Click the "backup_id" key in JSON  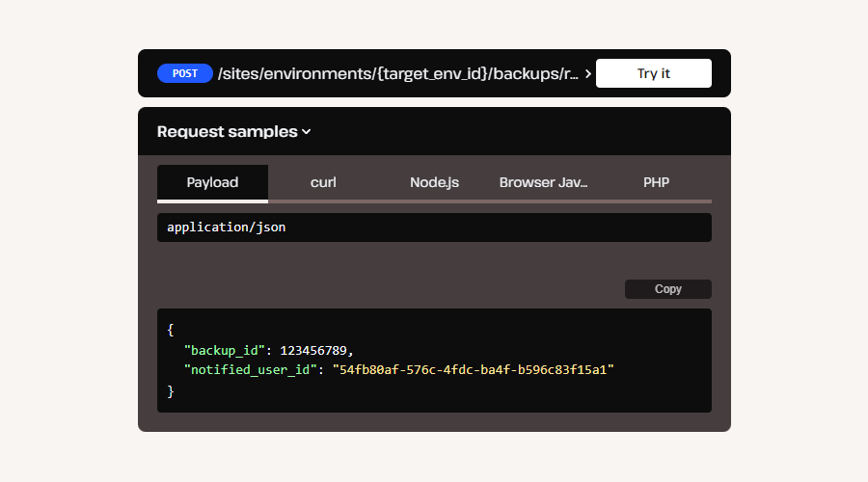point(225,350)
